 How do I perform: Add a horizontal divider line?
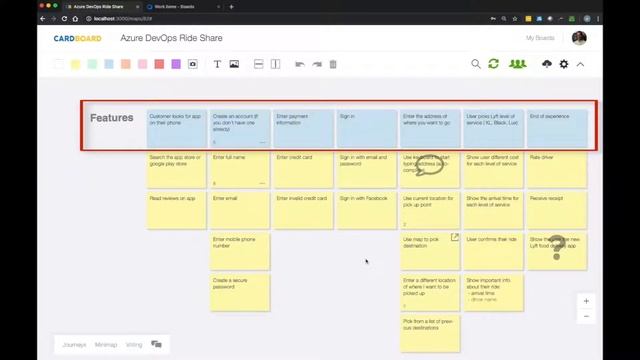pos(258,64)
